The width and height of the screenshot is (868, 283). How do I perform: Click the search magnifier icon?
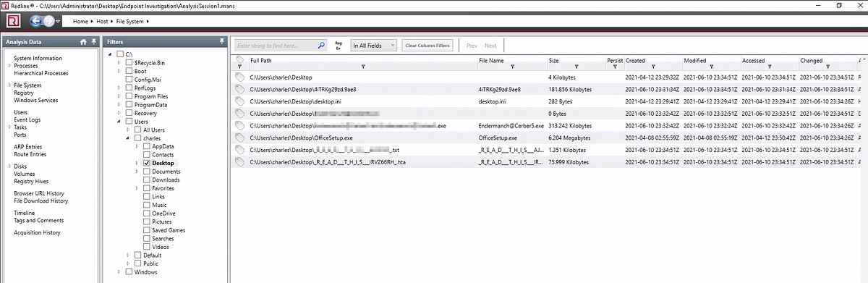pyautogui.click(x=322, y=45)
